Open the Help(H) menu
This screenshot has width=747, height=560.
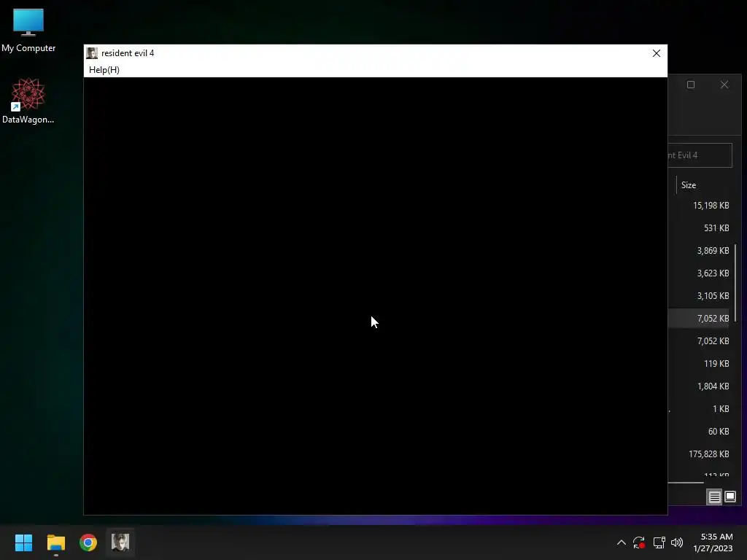(104, 70)
